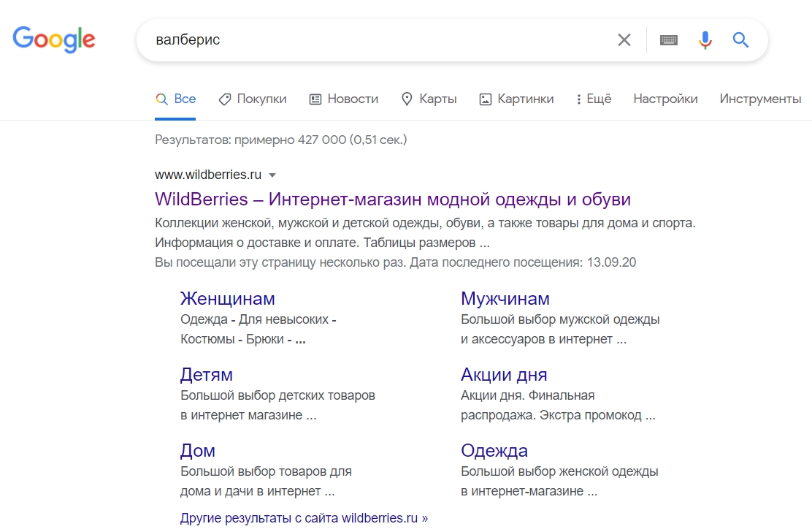Switch to the Новости tab

pyautogui.click(x=351, y=99)
